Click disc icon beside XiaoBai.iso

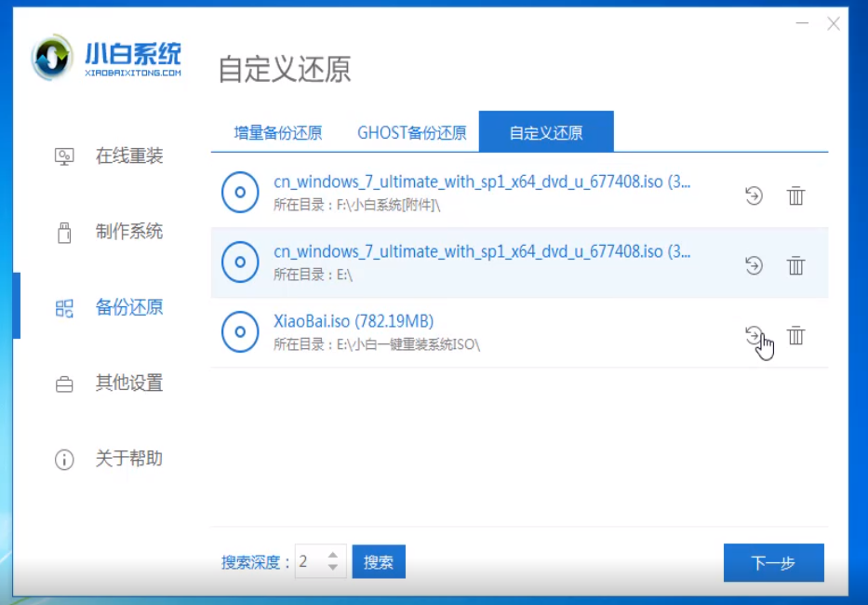(x=240, y=332)
